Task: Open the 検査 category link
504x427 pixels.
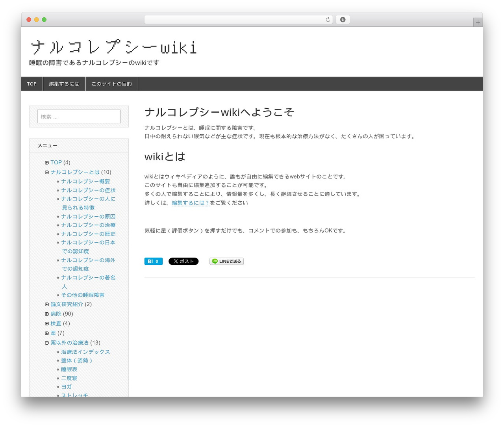Action: [56, 323]
